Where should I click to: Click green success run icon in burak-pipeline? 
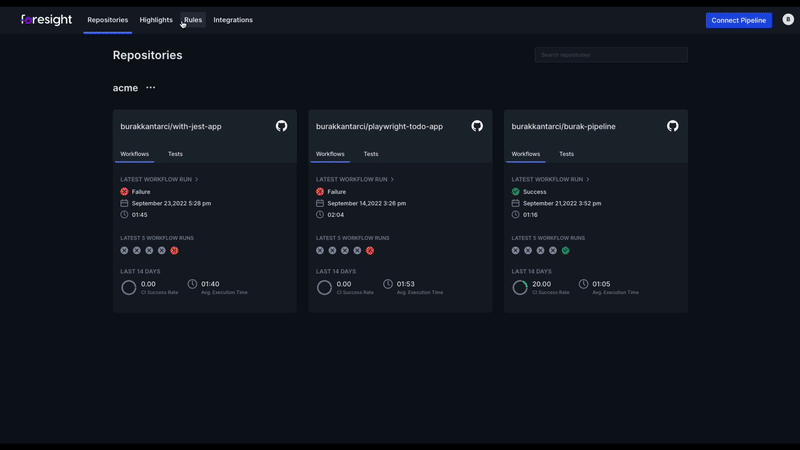click(x=565, y=251)
